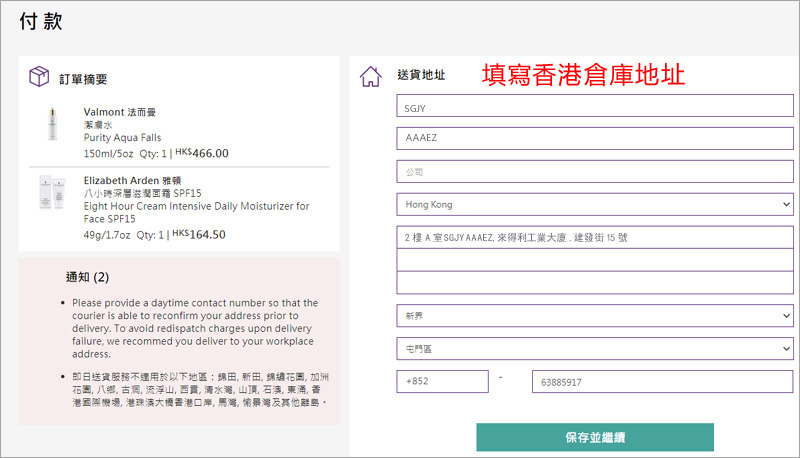This screenshot has width=800, height=458.
Task: Expand the 新界 region dropdown
Action: [x=594, y=315]
